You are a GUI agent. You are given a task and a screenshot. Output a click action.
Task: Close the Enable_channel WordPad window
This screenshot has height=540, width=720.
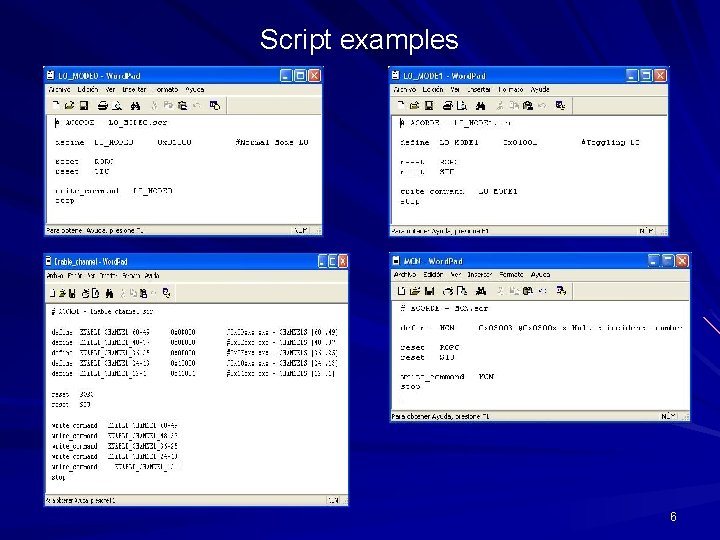(x=343, y=261)
